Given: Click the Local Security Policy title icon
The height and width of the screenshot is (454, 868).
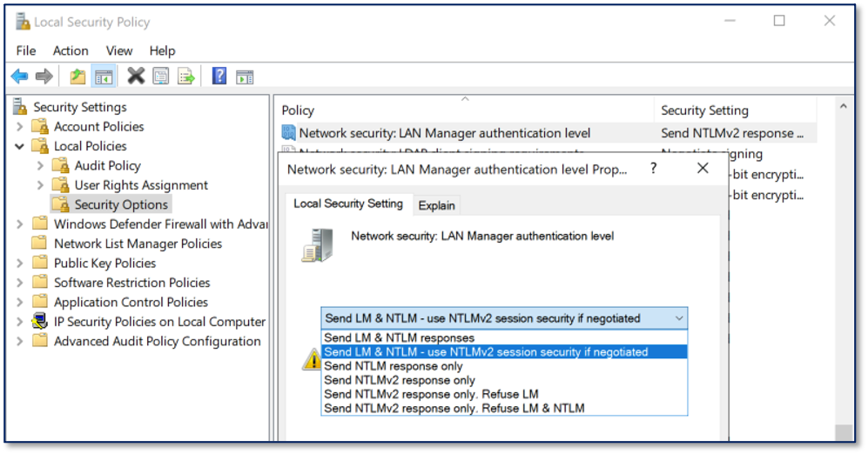Looking at the screenshot, I should pyautogui.click(x=23, y=22).
